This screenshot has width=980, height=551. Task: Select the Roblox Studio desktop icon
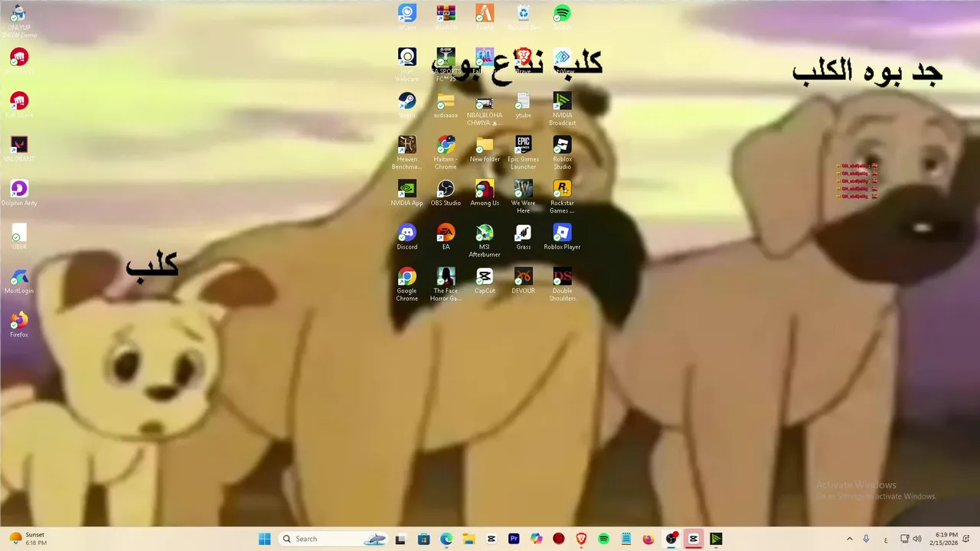tap(562, 153)
